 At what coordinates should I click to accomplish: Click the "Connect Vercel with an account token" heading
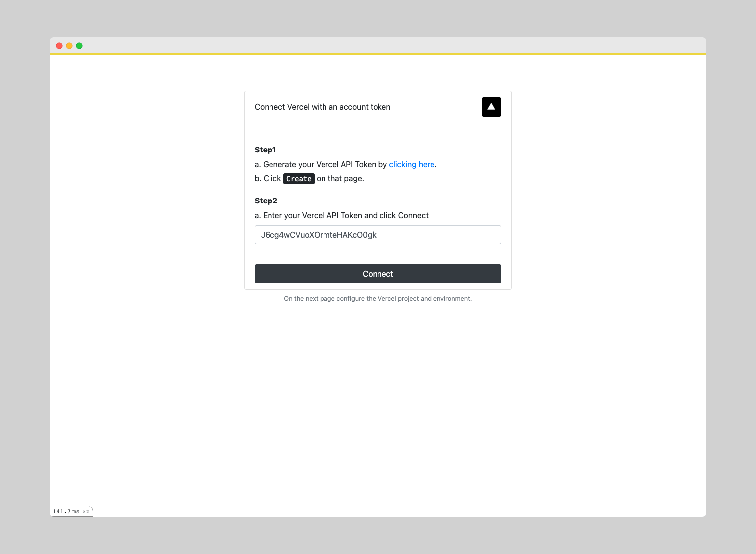point(323,107)
